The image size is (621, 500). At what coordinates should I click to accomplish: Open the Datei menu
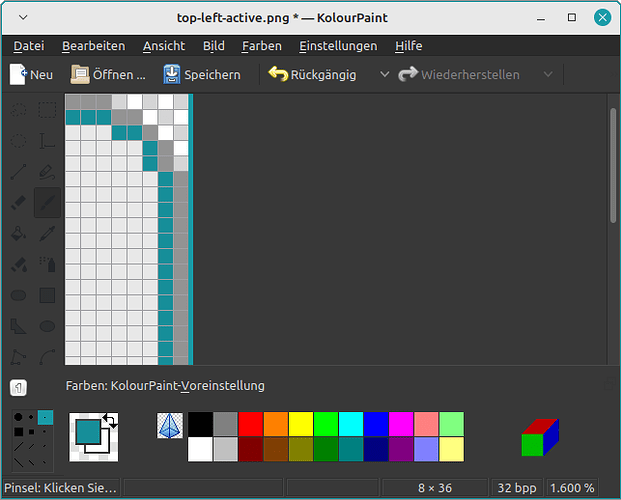(29, 46)
